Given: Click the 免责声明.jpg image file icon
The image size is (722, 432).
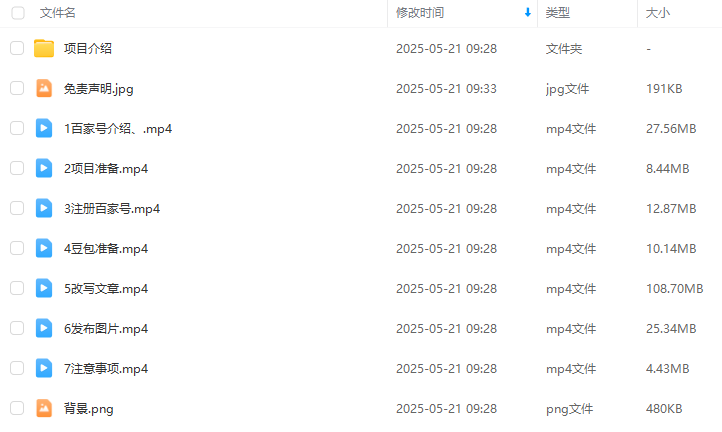Looking at the screenshot, I should 44,88.
